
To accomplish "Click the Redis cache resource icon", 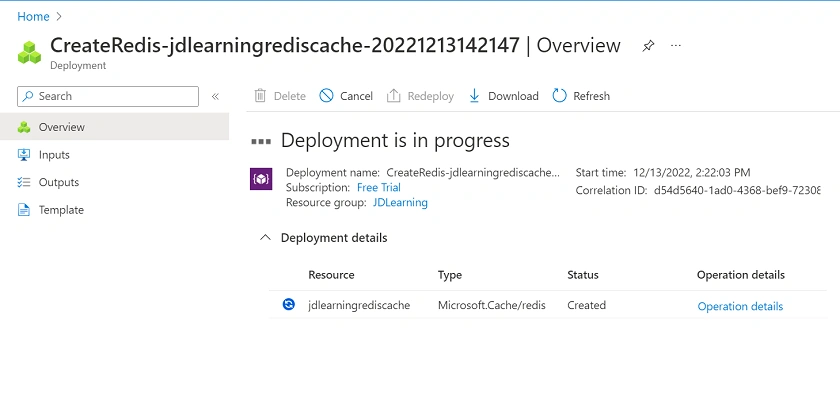I will click(x=289, y=305).
